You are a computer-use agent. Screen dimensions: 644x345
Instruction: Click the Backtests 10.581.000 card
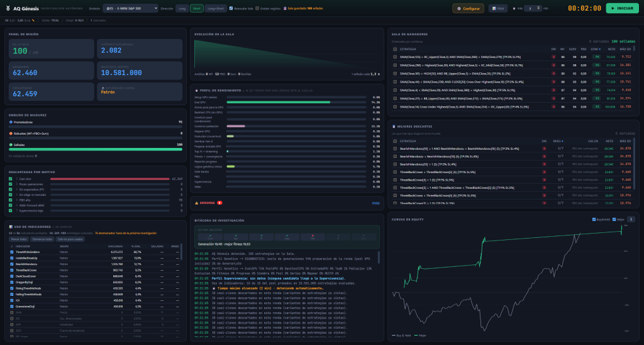(x=140, y=71)
